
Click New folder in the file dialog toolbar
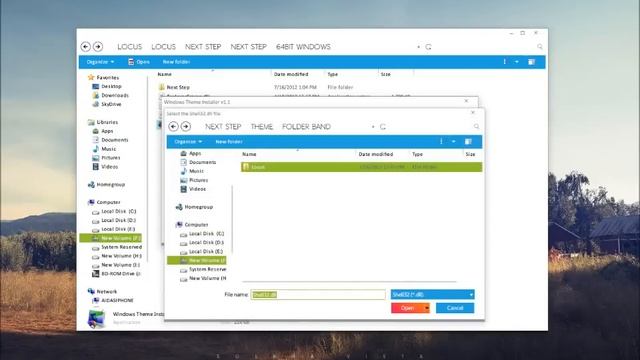[x=229, y=142]
